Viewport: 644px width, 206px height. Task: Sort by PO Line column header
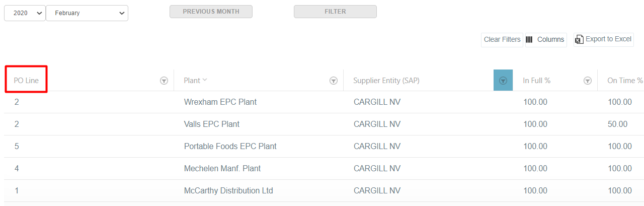26,81
